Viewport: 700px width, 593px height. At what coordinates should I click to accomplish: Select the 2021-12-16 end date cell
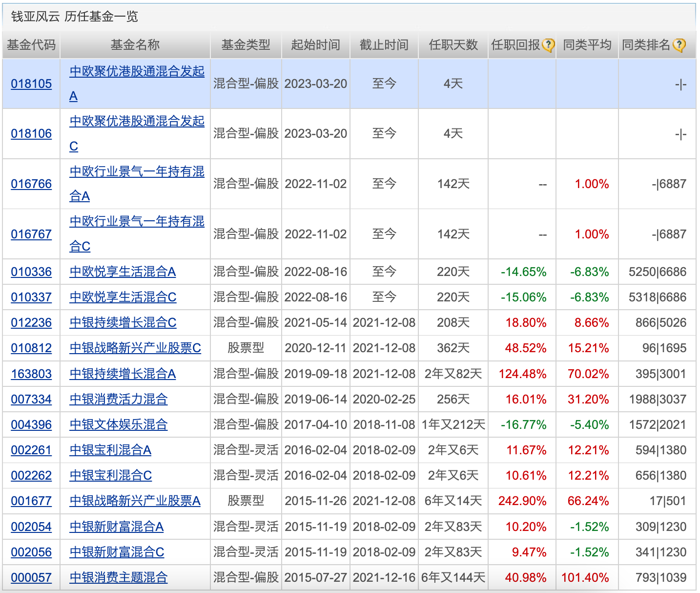click(384, 577)
